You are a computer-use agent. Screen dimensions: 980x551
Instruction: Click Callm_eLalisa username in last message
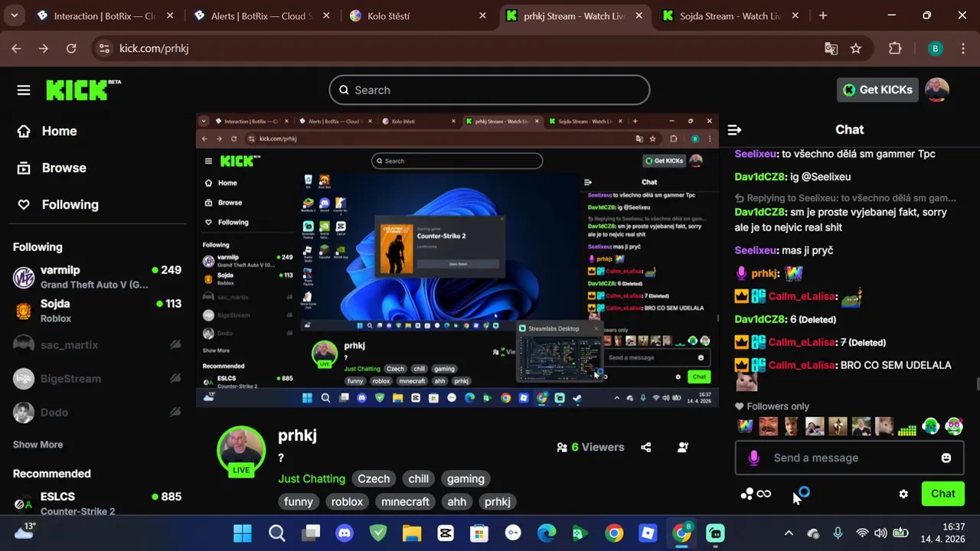(x=802, y=365)
